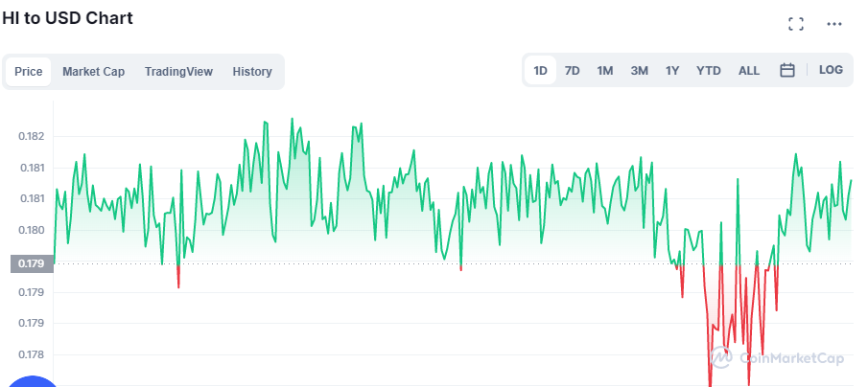
Task: Select 1M time range
Action: pos(605,71)
